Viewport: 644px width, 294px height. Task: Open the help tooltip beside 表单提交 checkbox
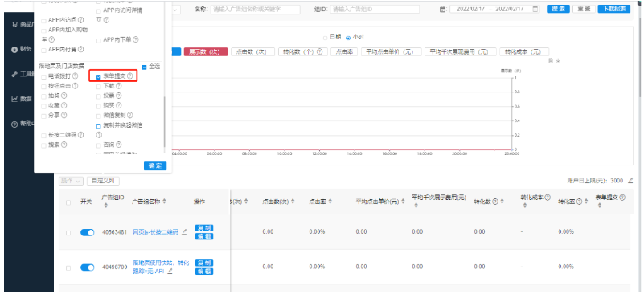click(129, 76)
